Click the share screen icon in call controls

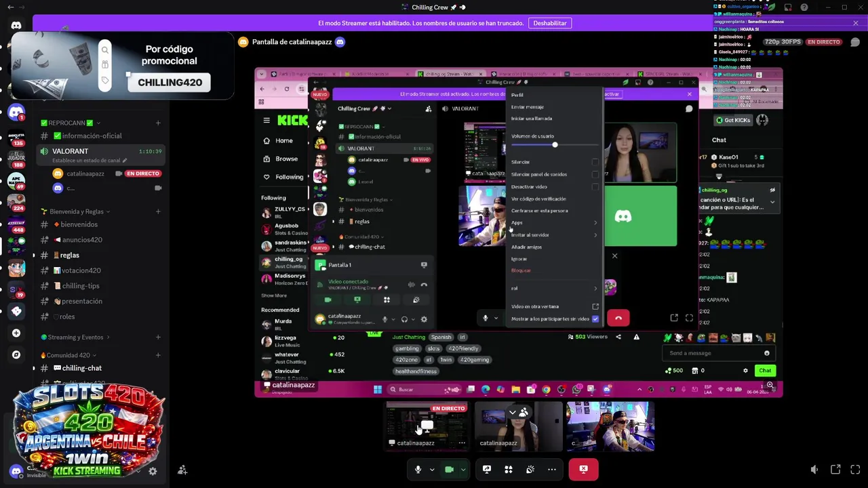pos(487,469)
